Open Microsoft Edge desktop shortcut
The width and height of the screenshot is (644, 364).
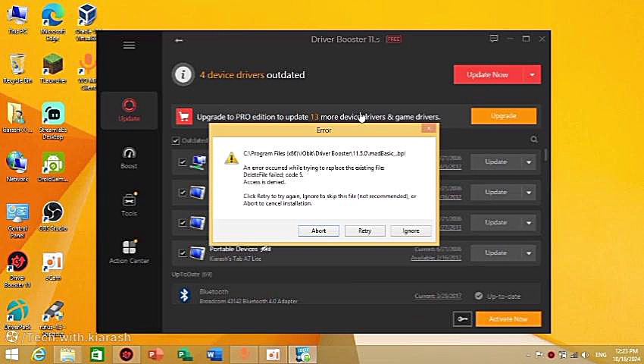coord(52,21)
